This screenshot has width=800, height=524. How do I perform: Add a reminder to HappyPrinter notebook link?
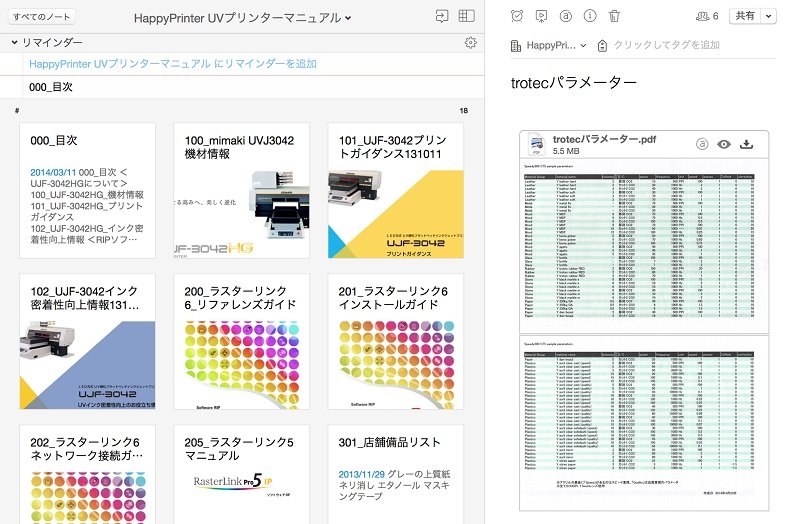pos(172,64)
